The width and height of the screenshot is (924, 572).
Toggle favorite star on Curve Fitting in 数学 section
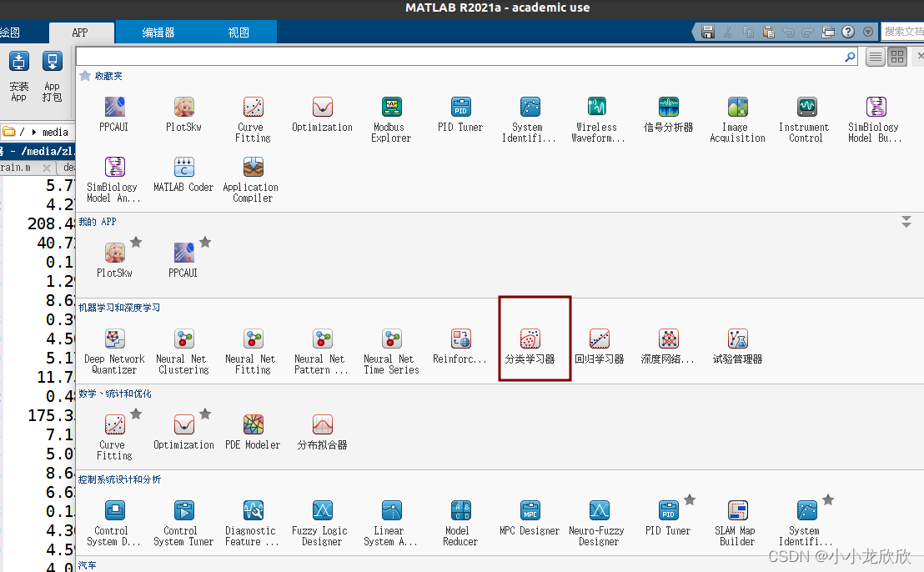click(x=136, y=414)
